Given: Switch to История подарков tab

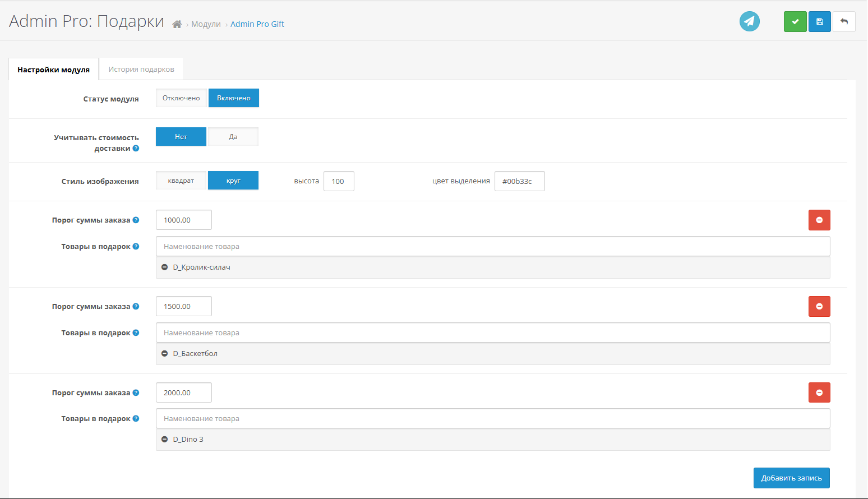Looking at the screenshot, I should coord(141,70).
